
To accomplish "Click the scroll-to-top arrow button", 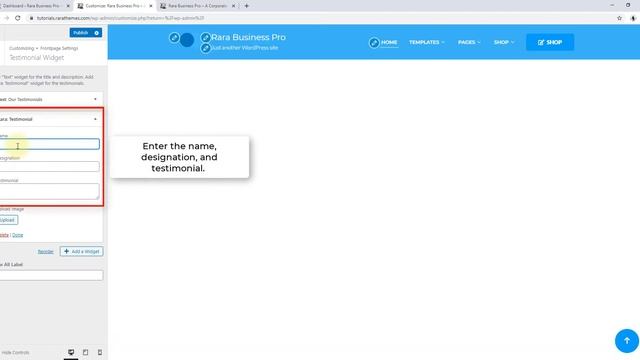I will (627, 341).
